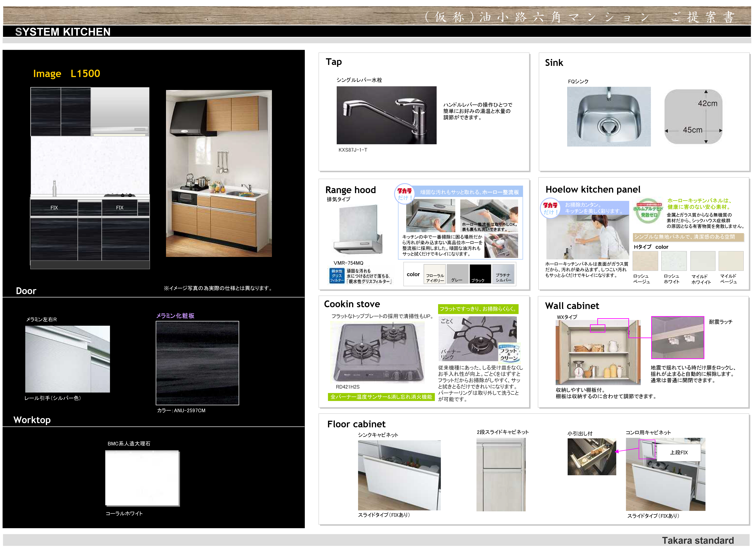Click the hood model number VMR-754MQ

pos(348,263)
